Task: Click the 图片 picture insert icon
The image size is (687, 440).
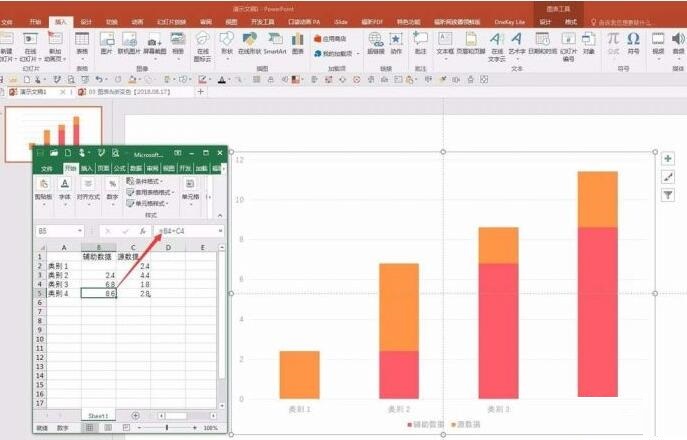Action: pyautogui.click(x=106, y=43)
